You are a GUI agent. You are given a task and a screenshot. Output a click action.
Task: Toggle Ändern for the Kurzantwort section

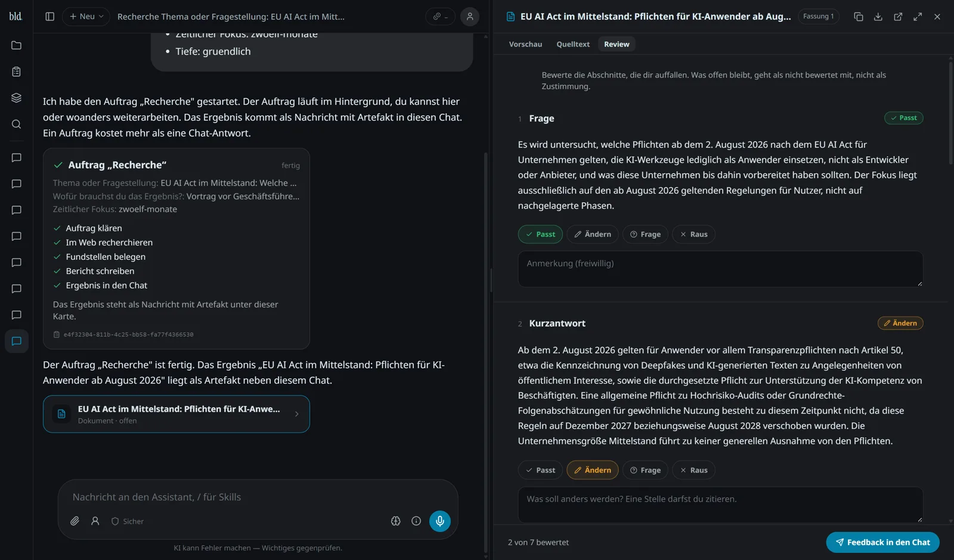coord(593,470)
